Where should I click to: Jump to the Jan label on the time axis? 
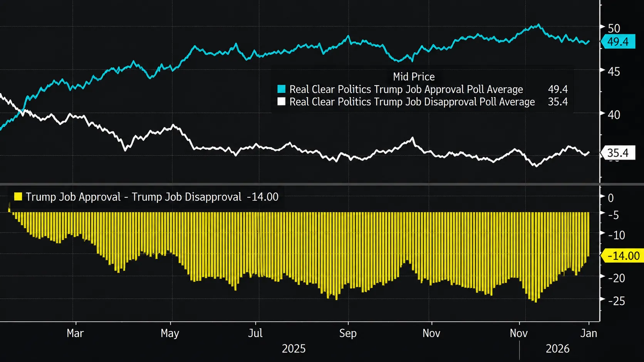pyautogui.click(x=589, y=333)
